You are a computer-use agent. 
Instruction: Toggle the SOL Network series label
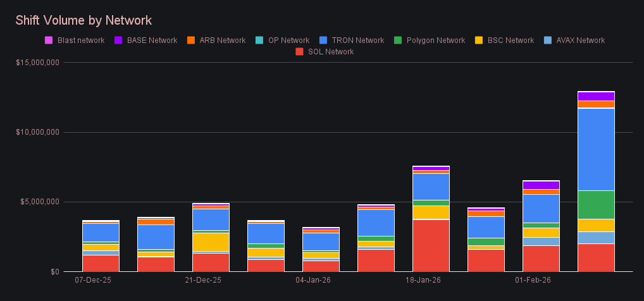tap(330, 52)
